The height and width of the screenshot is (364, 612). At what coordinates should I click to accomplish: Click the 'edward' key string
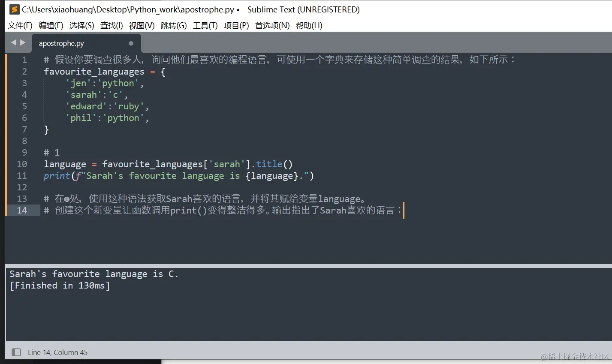point(86,106)
